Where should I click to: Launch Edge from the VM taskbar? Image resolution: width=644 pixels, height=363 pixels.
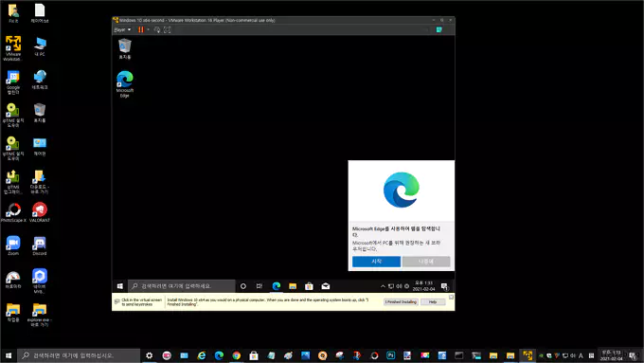[276, 286]
